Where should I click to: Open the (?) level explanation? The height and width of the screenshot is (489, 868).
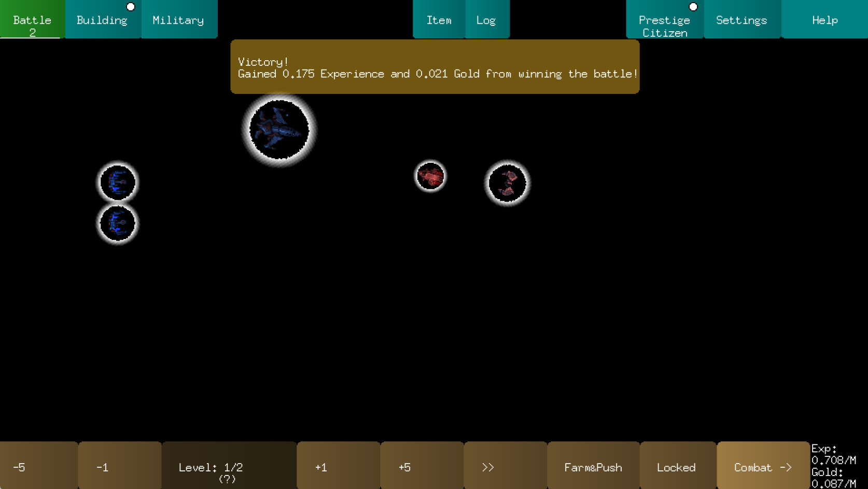coord(228,480)
